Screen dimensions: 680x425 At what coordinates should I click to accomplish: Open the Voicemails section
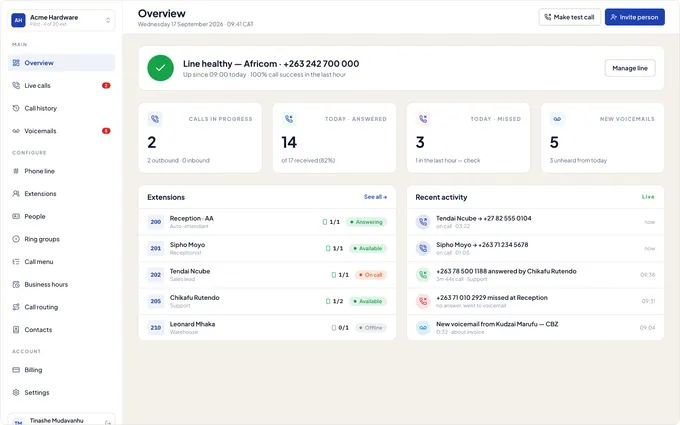[x=61, y=131]
